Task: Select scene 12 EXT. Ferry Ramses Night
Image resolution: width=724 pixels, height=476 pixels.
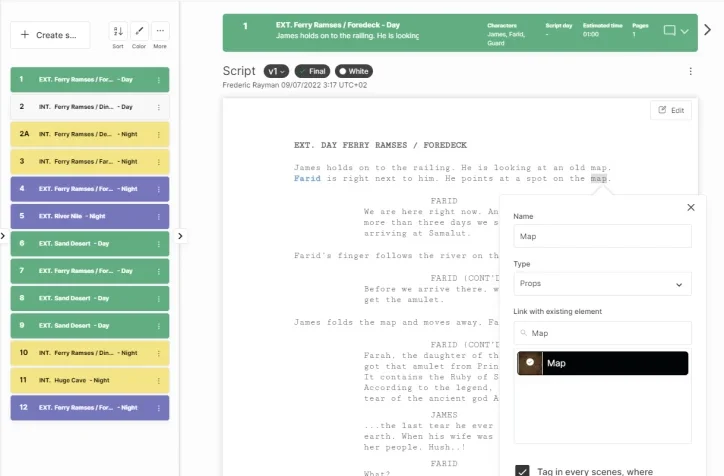Action: coord(90,407)
